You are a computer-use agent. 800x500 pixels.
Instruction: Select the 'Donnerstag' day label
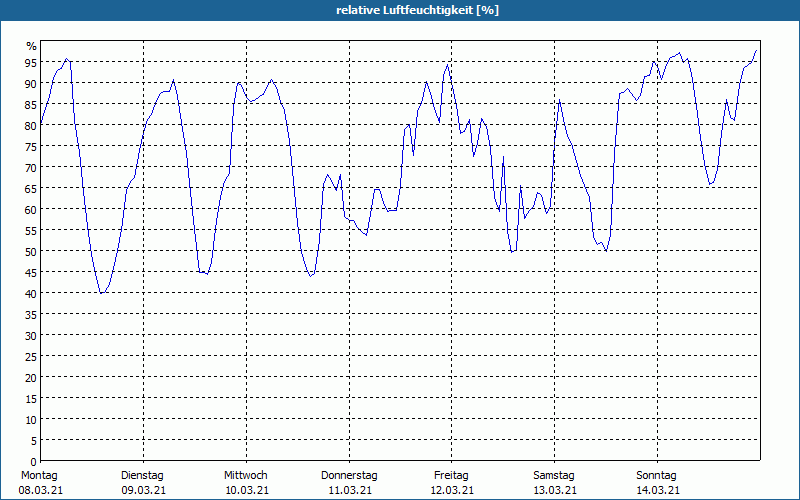(349, 475)
